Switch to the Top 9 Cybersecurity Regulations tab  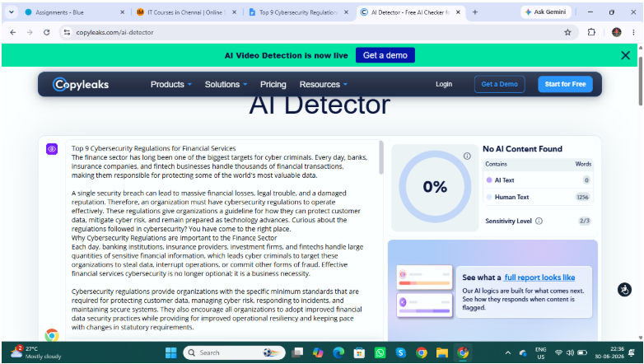[x=299, y=12]
